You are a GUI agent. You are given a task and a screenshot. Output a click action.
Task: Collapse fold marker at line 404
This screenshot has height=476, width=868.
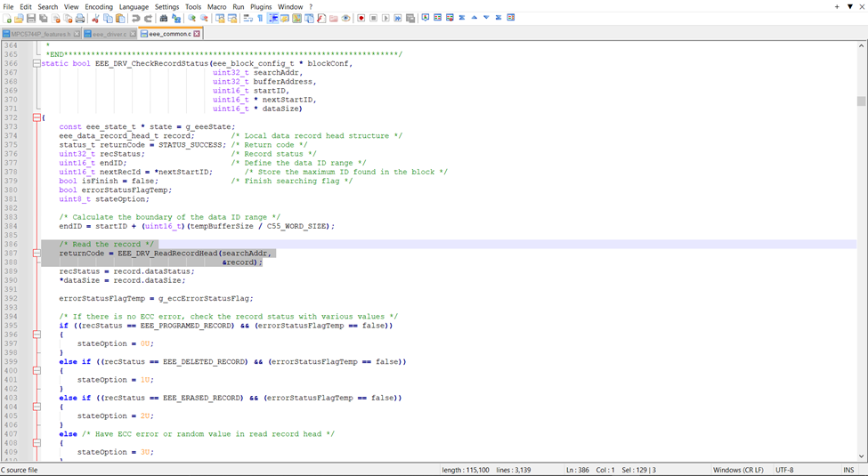coord(37,407)
